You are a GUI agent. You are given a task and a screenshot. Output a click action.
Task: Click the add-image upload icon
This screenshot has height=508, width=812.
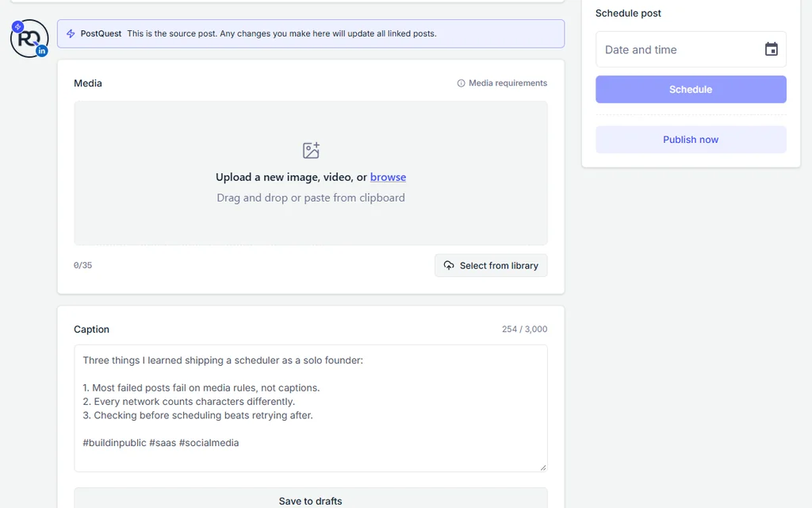click(x=311, y=150)
